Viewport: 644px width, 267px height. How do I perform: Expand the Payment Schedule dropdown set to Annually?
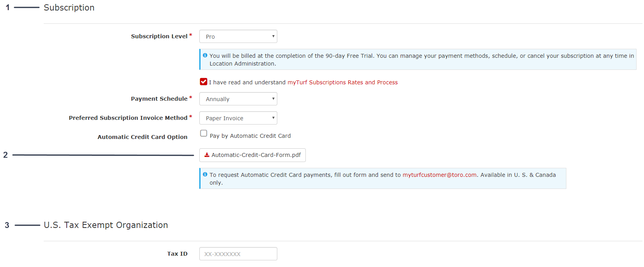pyautogui.click(x=238, y=99)
